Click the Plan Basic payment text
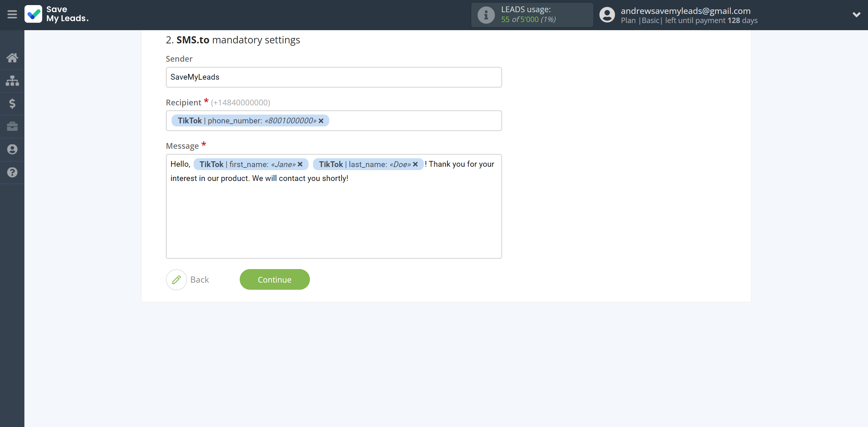The height and width of the screenshot is (427, 868). pyautogui.click(x=689, y=20)
